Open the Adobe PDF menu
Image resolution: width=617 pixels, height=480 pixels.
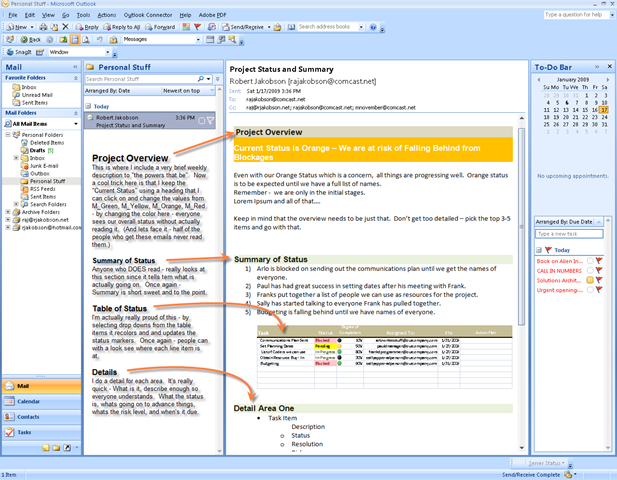(x=212, y=15)
